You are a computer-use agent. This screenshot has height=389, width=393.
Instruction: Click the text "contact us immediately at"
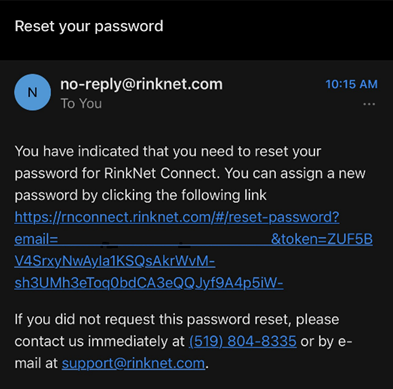99,341
